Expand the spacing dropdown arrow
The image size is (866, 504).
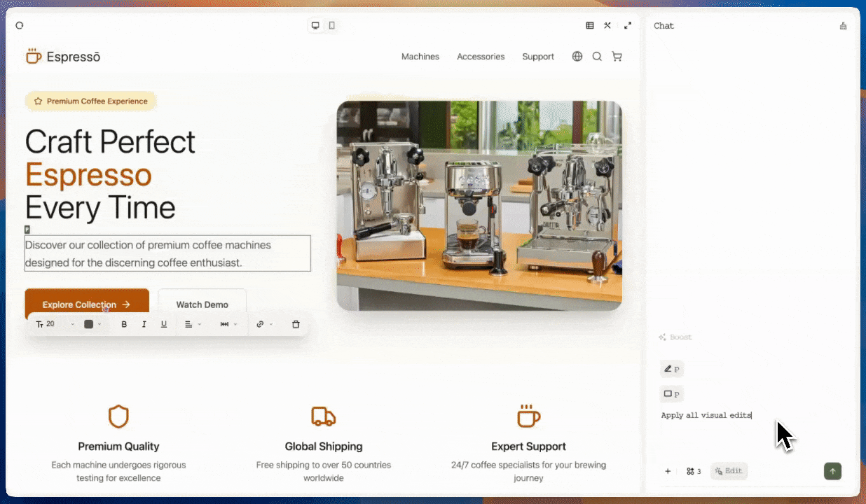pyautogui.click(x=235, y=324)
